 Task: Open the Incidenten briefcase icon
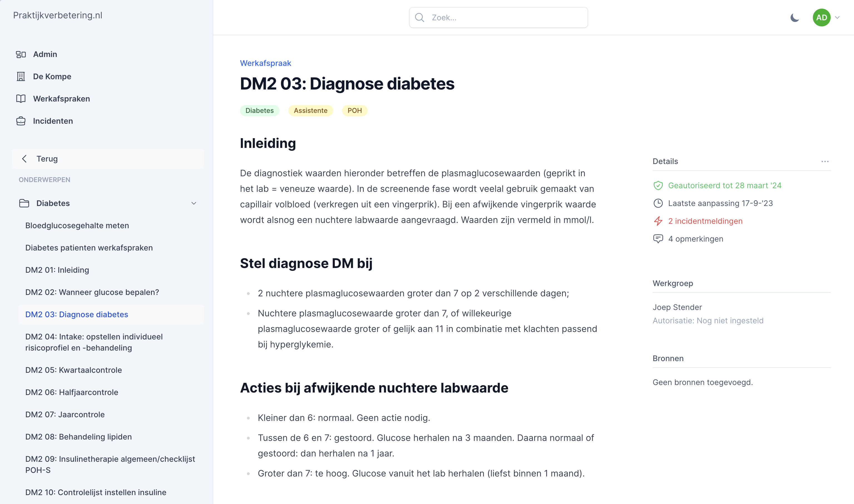(x=21, y=121)
